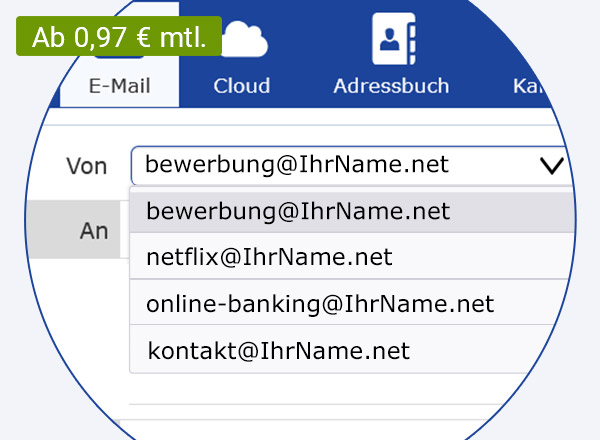Viewport: 600px width, 440px height.
Task: Click the Von label
Action: (x=86, y=166)
